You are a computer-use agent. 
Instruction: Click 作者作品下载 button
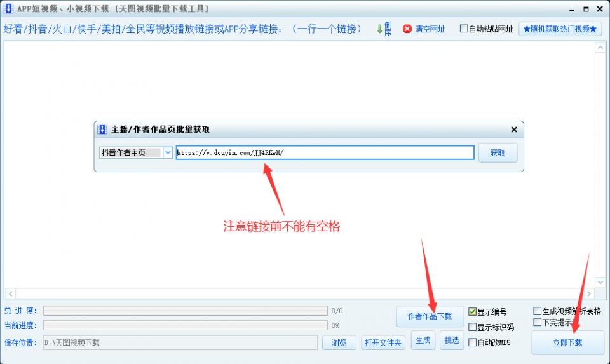tap(430, 316)
